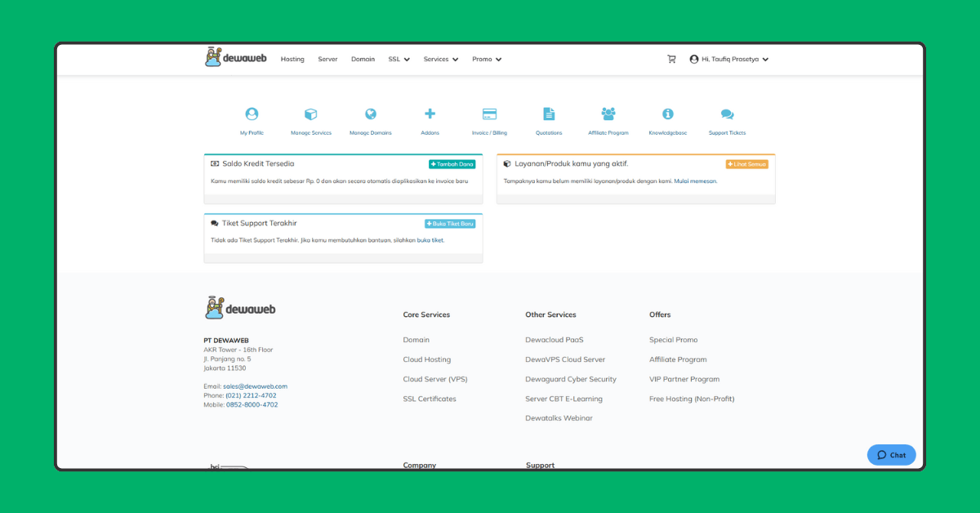The height and width of the screenshot is (513, 980).
Task: Open the My Profile icon
Action: click(252, 114)
